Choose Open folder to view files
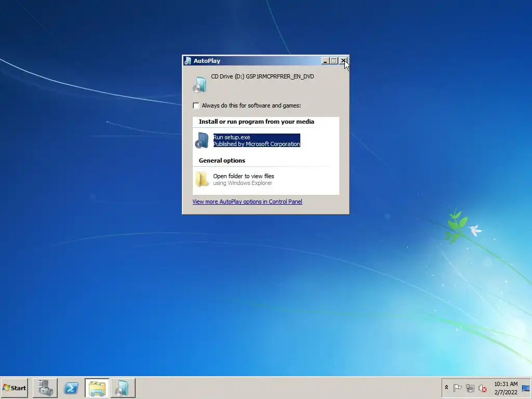This screenshot has width=532, height=399. 243,179
